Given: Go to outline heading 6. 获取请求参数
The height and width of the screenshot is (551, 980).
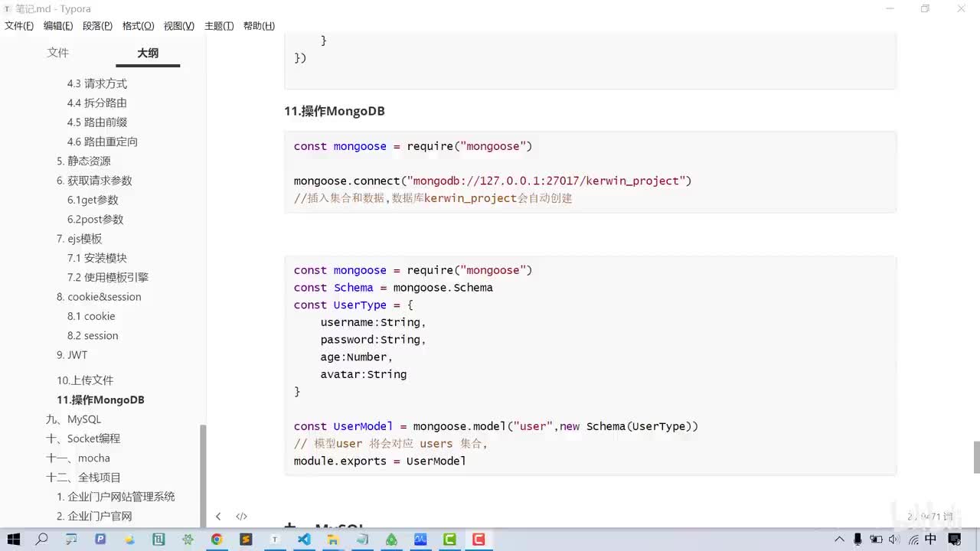Looking at the screenshot, I should 94,181.
